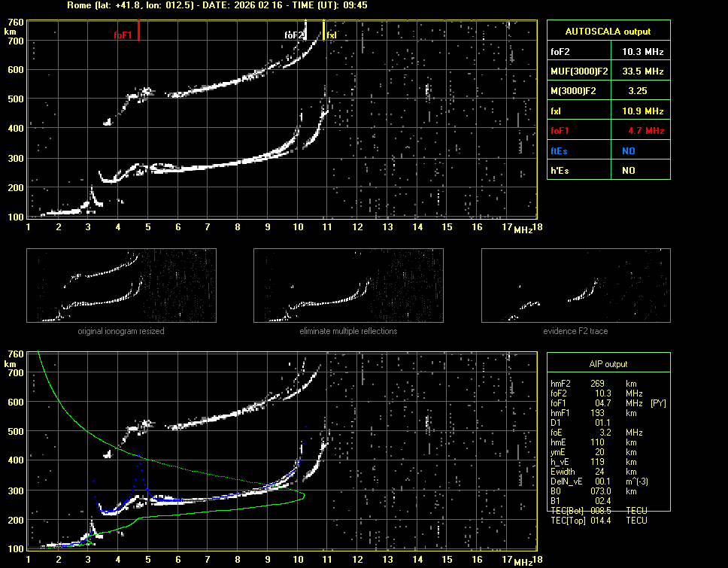728x568 pixels.
Task: Click the AUTOSCALA output header
Action: pos(608,31)
